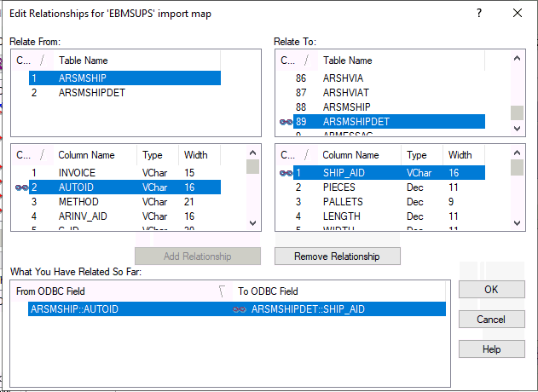Viewport: 538px width, 392px height.
Task: Choose ARSHVIAT in the Relate To table list
Action: [x=347, y=92]
